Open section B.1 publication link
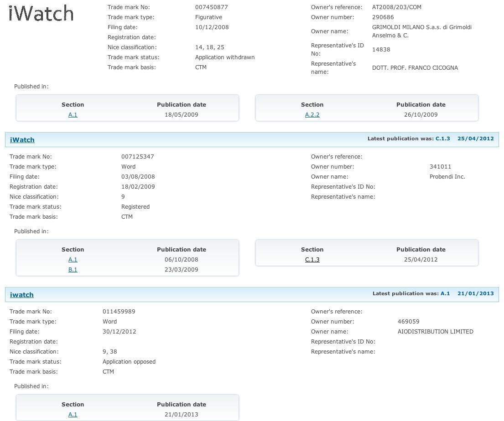The height and width of the screenshot is (421, 504). coord(73,269)
